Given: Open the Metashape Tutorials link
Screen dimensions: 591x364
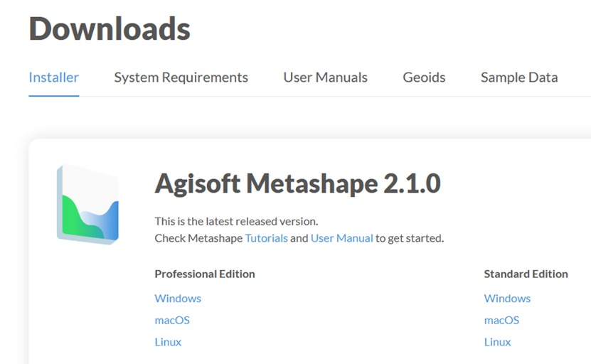Looking at the screenshot, I should point(267,238).
